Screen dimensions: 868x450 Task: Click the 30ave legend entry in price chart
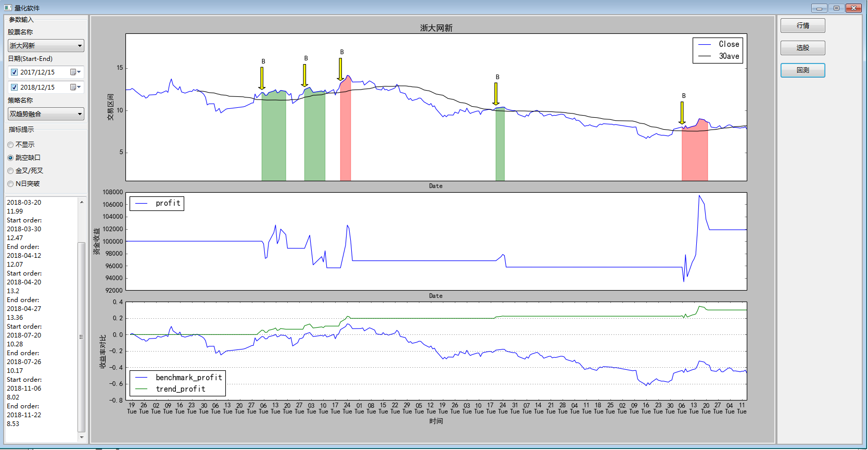click(719, 56)
